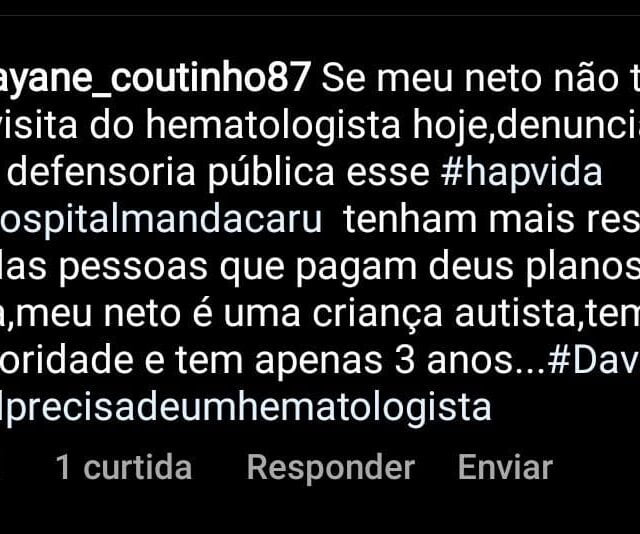Open the hospitalmandacaru hashtag link

click(161, 220)
